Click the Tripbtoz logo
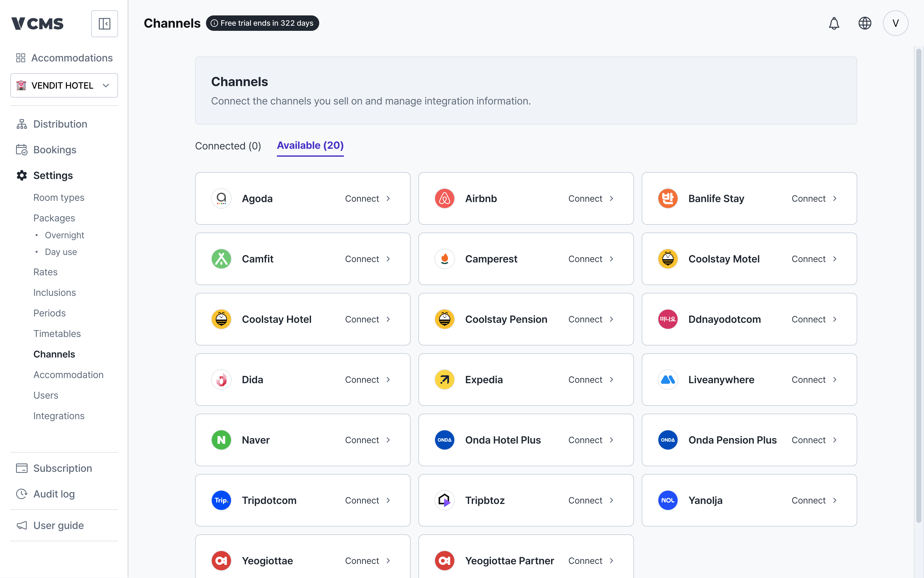This screenshot has width=924, height=578. tap(444, 501)
